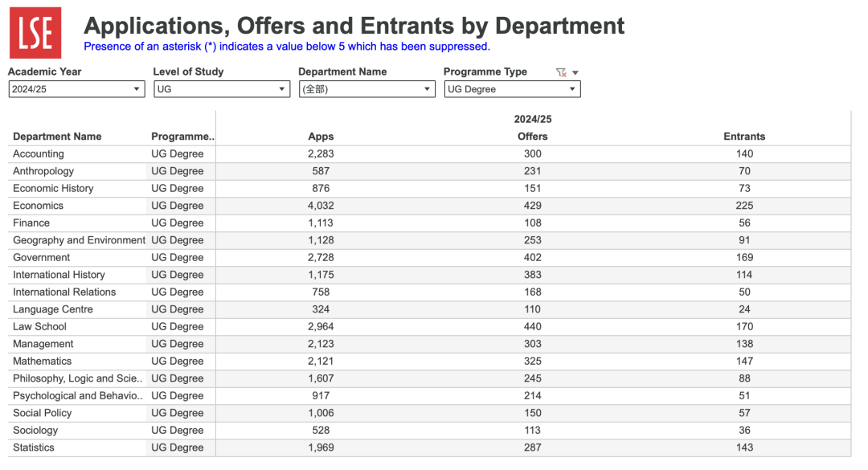The width and height of the screenshot is (868, 470).
Task: Select the Philosophy, Logic and Scie.. row label
Action: coord(77,378)
